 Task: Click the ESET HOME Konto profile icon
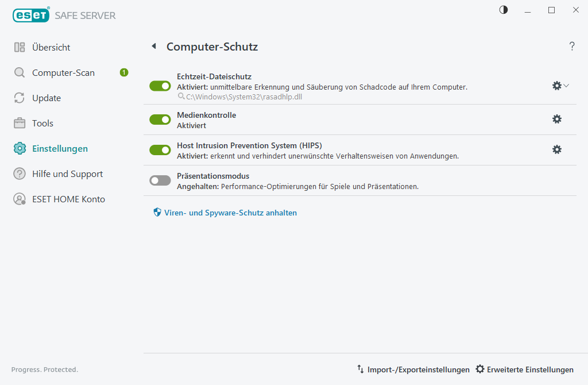tap(19, 199)
